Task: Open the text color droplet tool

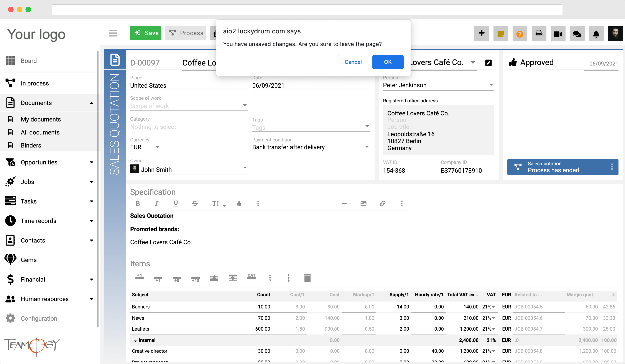Action: [x=239, y=203]
